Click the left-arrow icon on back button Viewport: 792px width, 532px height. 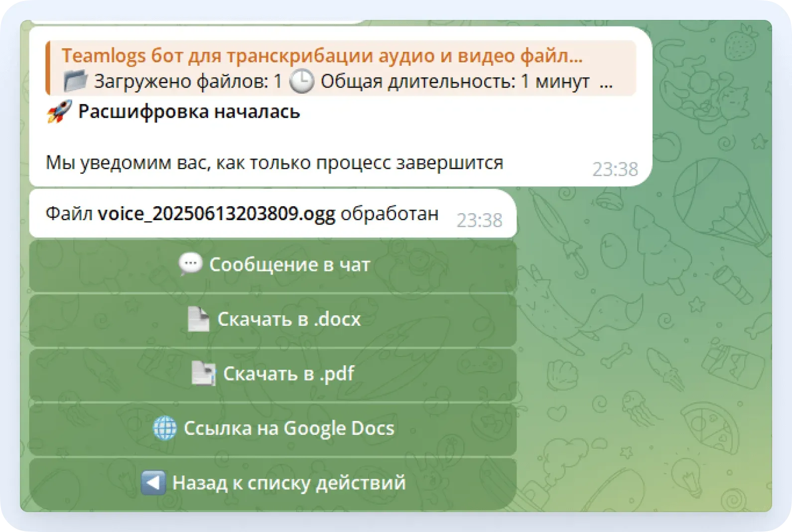pos(153,483)
